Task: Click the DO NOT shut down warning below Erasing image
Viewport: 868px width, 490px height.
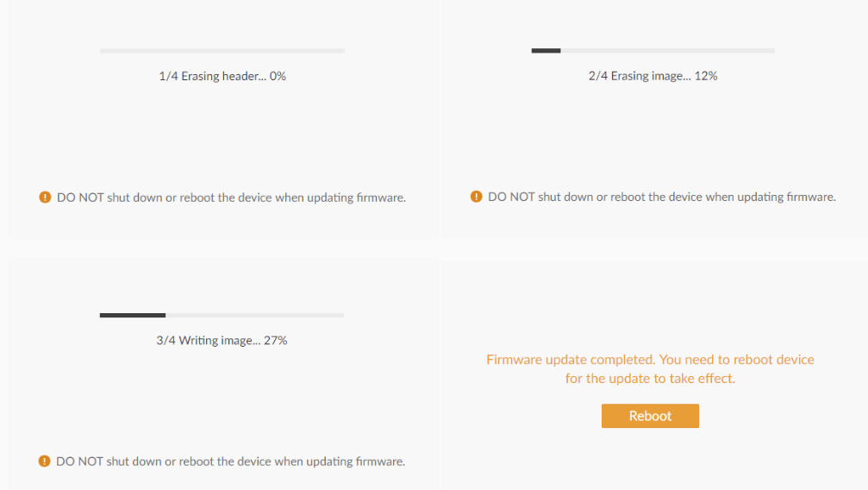Action: pyautogui.click(x=661, y=197)
